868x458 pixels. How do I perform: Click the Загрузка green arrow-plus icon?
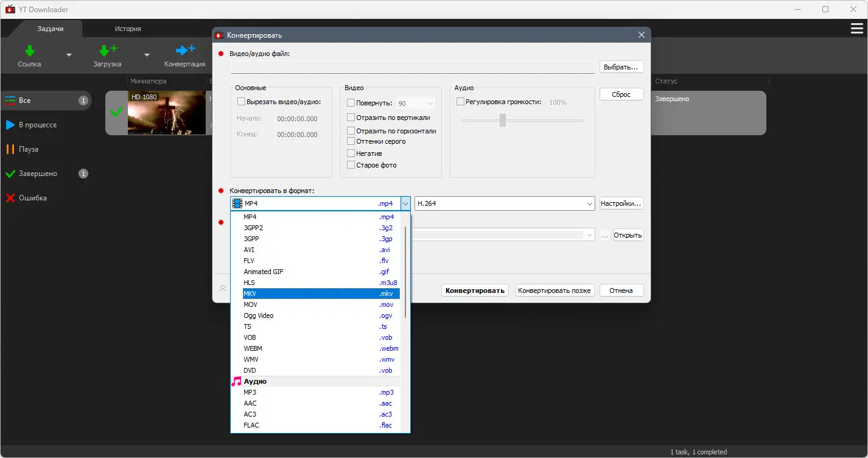[x=108, y=51]
